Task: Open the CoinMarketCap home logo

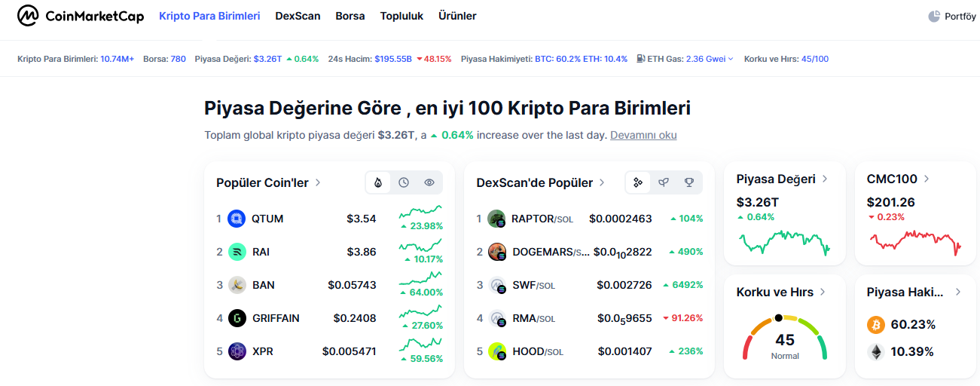Action: click(x=81, y=15)
